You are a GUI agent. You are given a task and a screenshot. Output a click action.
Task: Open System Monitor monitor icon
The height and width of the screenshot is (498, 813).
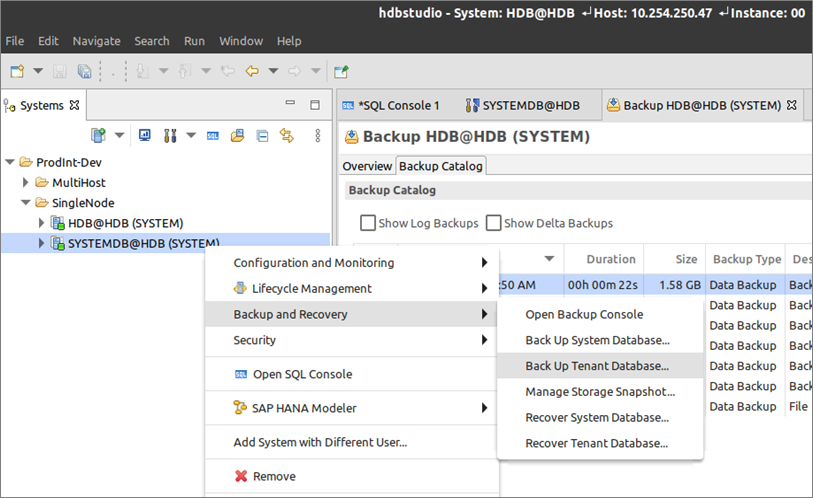(145, 135)
